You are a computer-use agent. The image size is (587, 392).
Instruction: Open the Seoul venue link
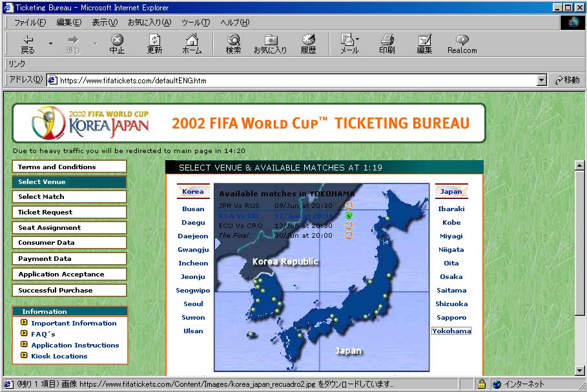point(193,304)
